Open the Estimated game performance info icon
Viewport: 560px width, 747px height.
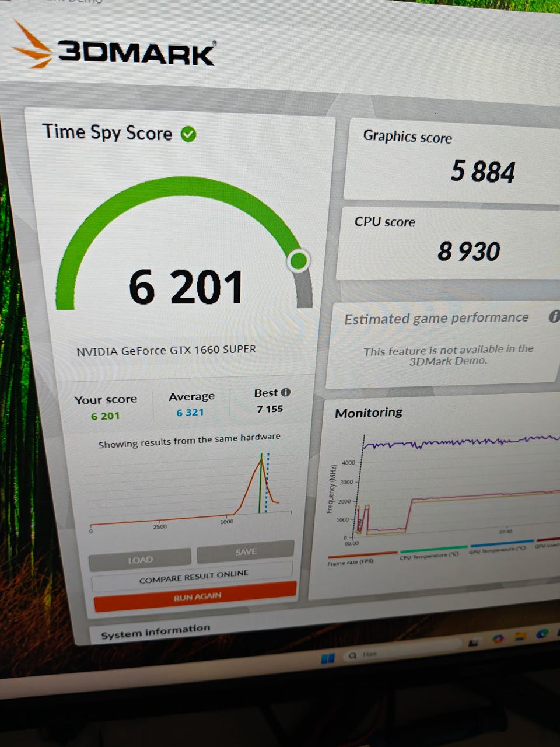(x=554, y=316)
